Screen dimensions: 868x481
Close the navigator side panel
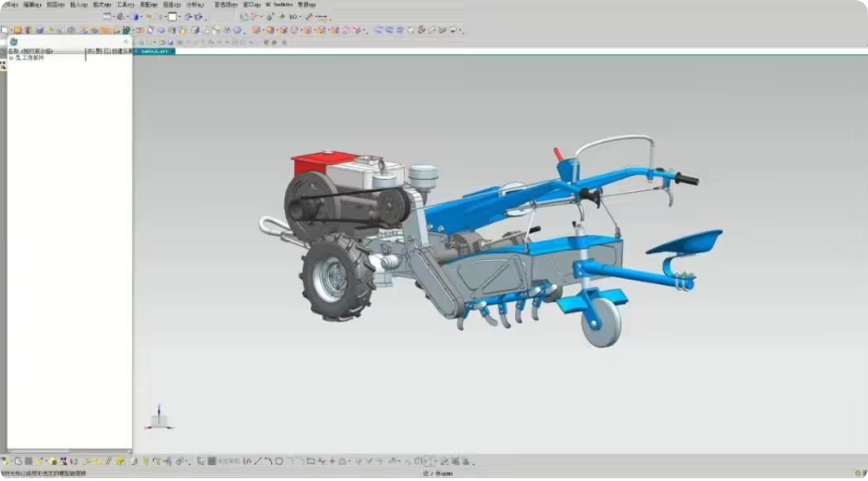126,41
